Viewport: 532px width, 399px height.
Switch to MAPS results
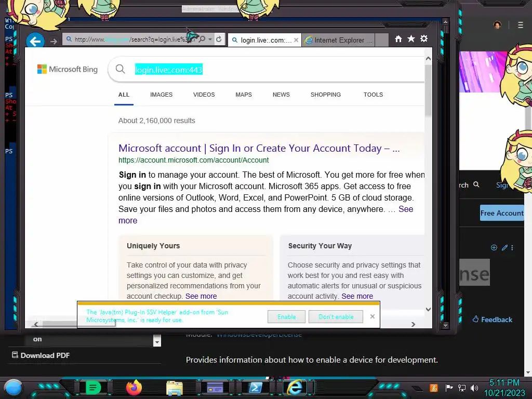(x=244, y=95)
